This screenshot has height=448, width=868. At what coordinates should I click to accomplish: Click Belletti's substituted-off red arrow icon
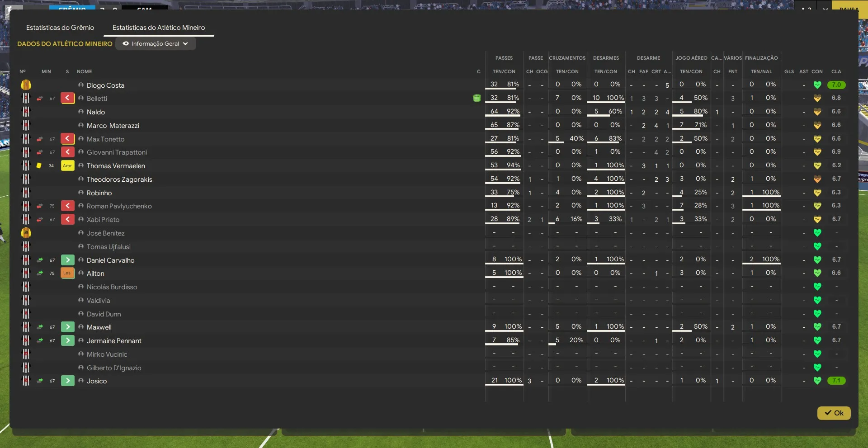[67, 98]
